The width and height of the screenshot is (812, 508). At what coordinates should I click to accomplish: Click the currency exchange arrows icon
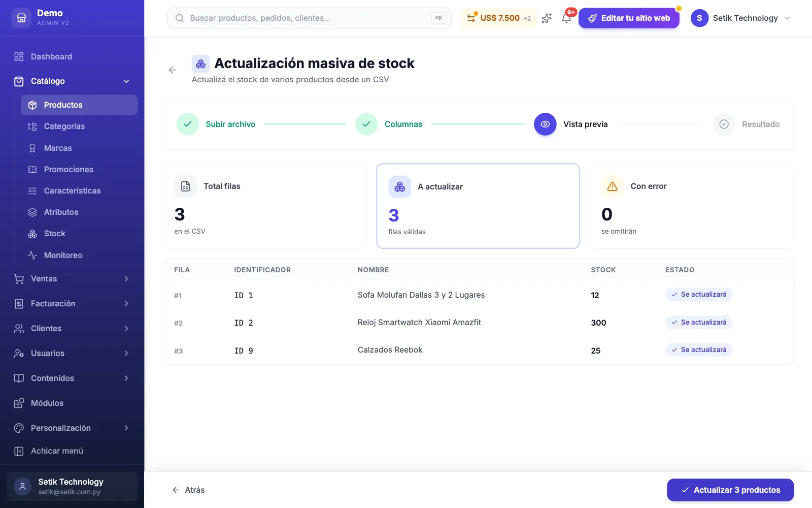[471, 18]
